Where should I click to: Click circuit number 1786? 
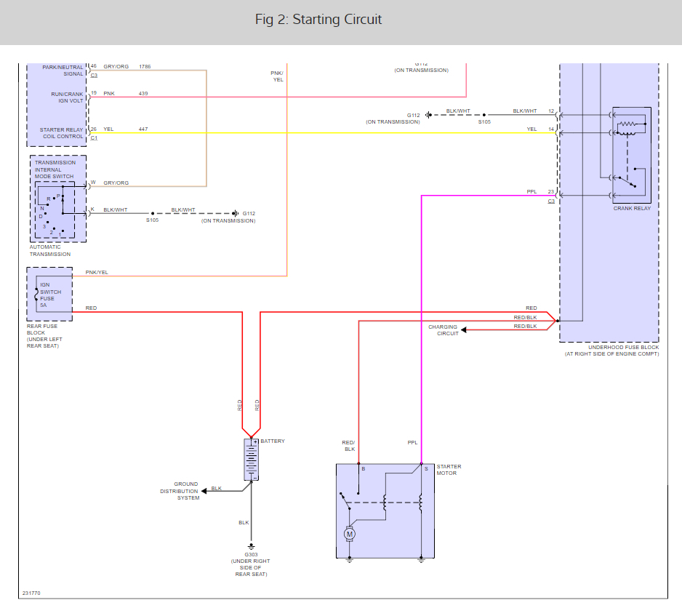point(145,67)
